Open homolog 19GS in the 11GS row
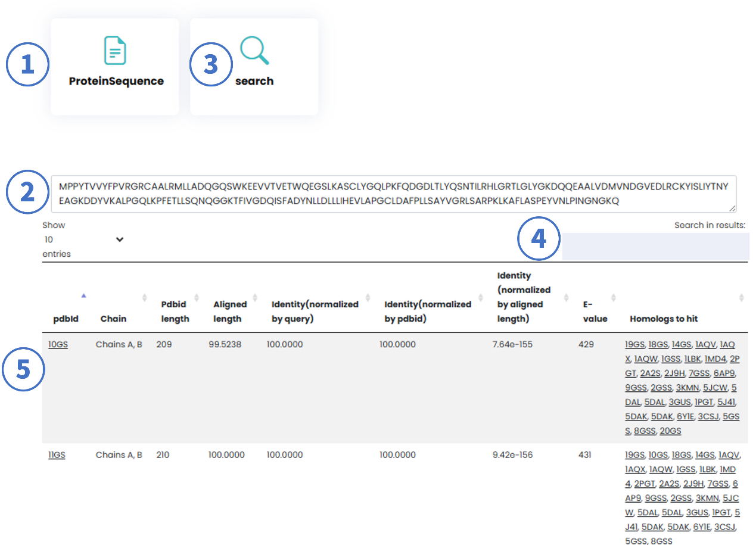The width and height of the screenshot is (756, 545). click(635, 455)
